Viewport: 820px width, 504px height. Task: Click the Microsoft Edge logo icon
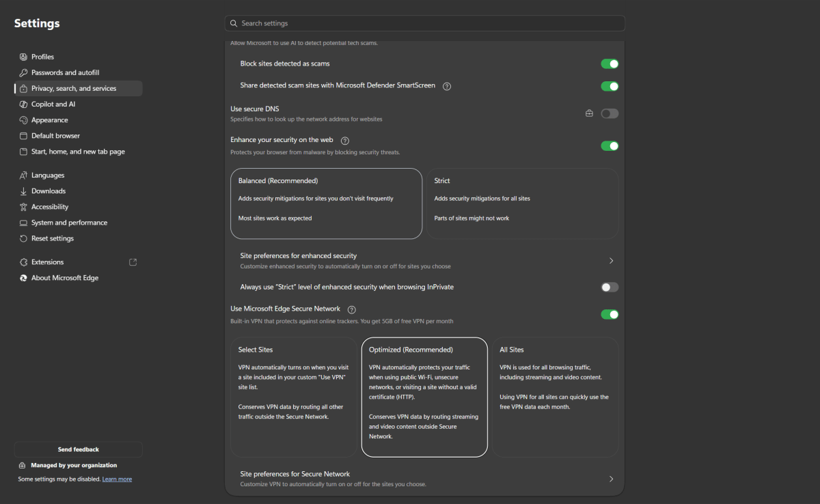coord(23,278)
